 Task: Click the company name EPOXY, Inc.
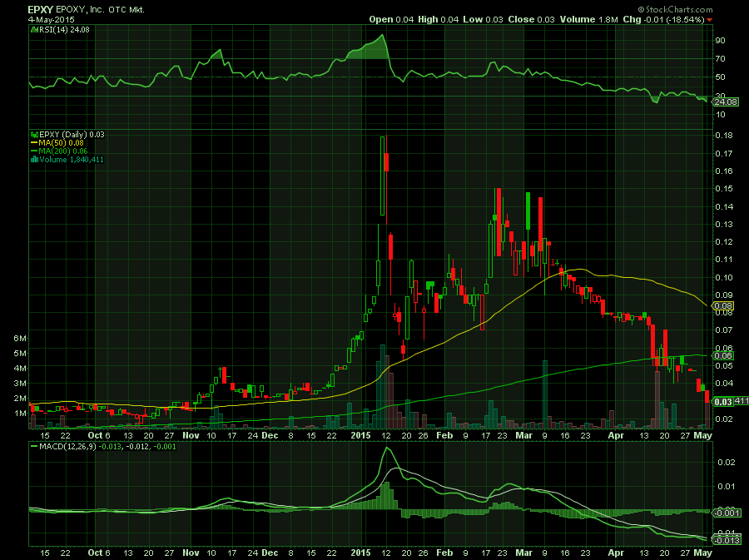(x=80, y=9)
